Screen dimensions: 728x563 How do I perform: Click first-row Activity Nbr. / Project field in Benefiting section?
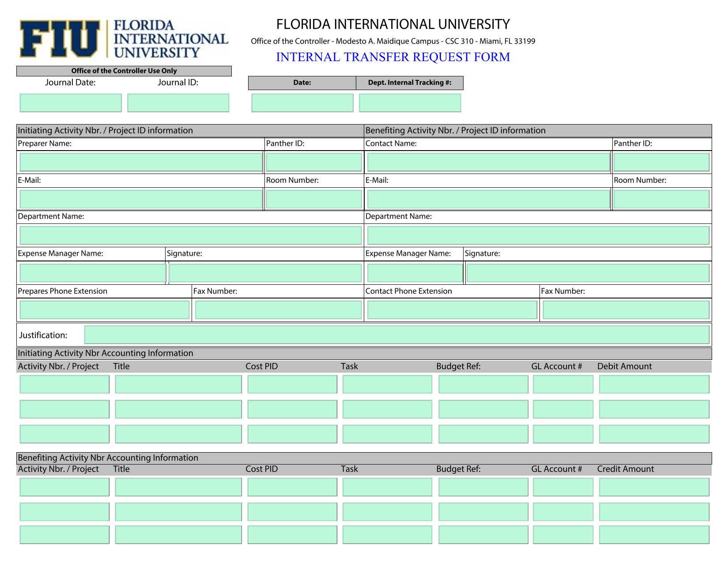[64, 487]
